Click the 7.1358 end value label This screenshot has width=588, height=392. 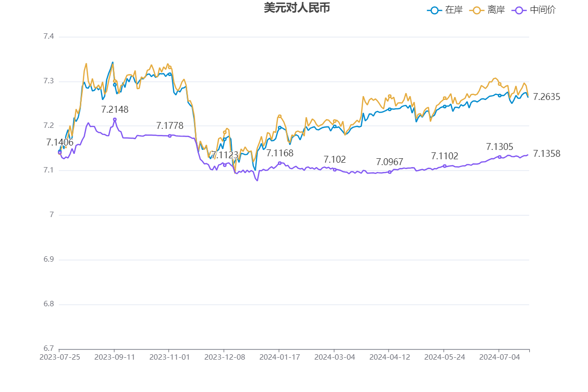[x=546, y=154]
